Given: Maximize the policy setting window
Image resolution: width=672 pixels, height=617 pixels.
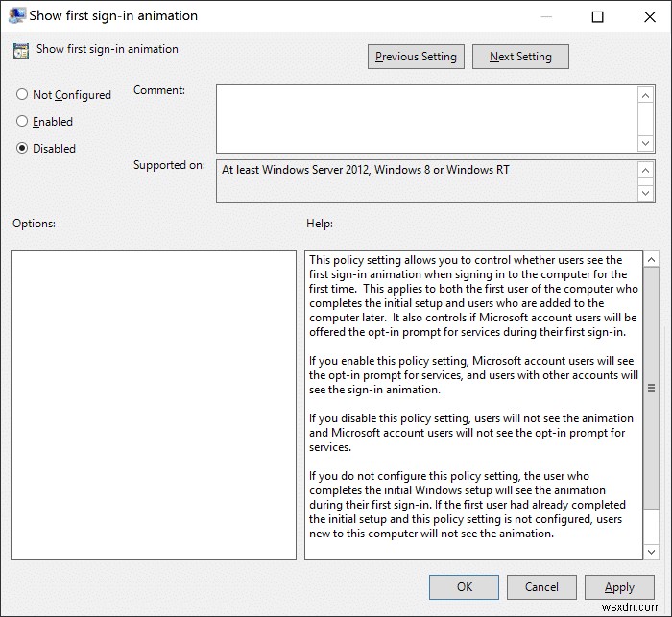Looking at the screenshot, I should coord(597,16).
